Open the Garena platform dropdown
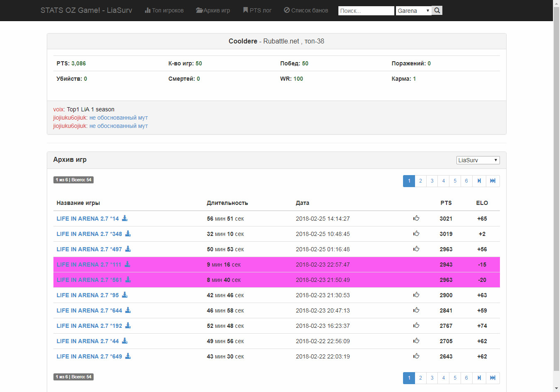560x392 pixels. tap(414, 11)
